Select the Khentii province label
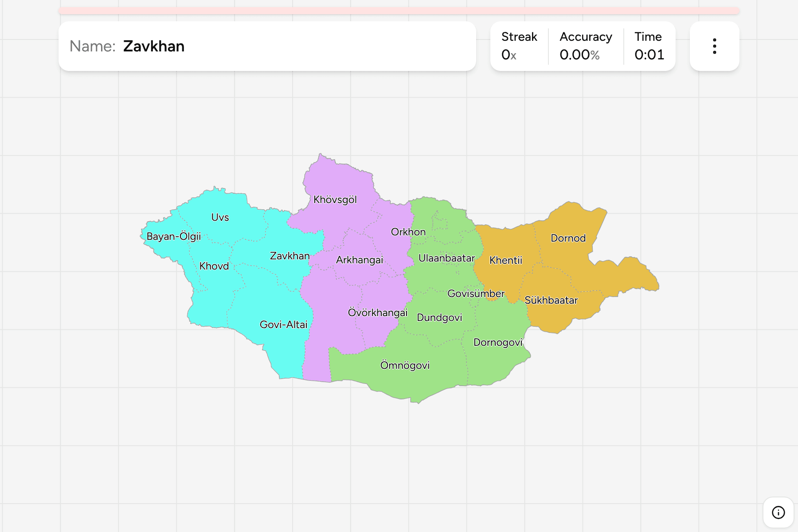This screenshot has height=532, width=798. point(506,260)
